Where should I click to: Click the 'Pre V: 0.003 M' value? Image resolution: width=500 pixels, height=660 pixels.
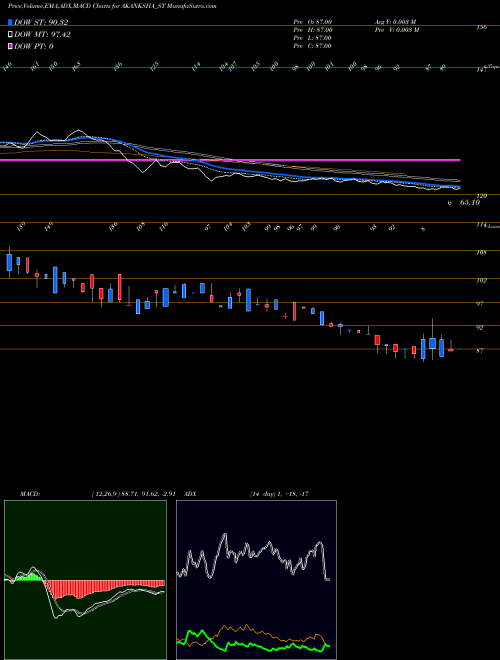point(397,30)
